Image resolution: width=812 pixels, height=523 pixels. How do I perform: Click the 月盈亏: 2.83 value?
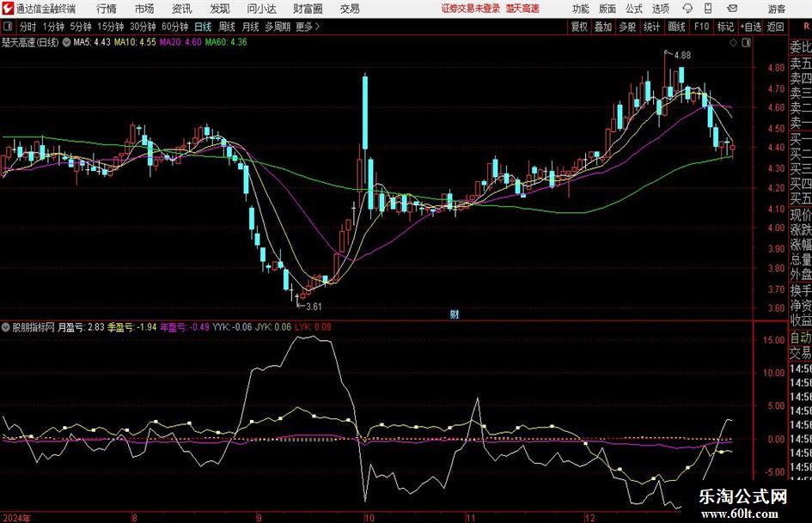(81, 327)
